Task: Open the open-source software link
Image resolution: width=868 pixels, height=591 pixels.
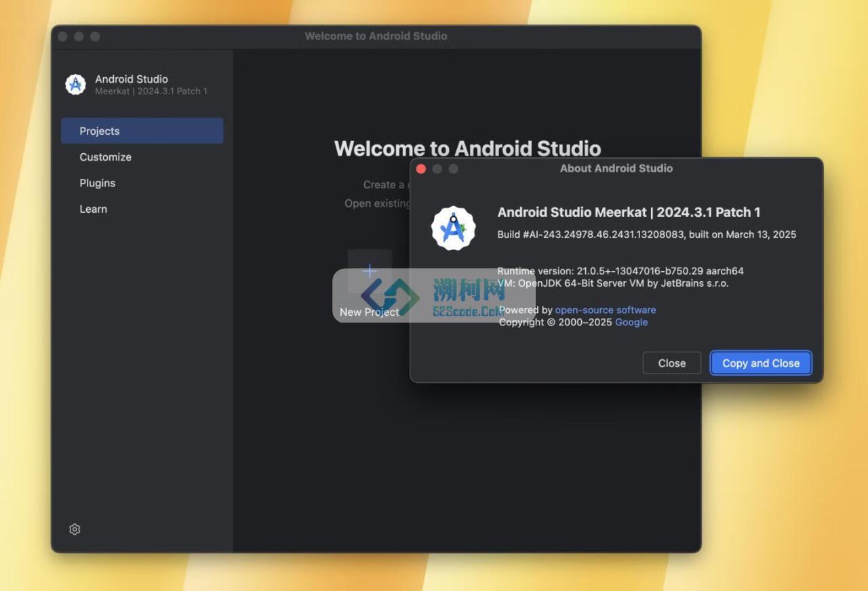Action: tap(606, 310)
